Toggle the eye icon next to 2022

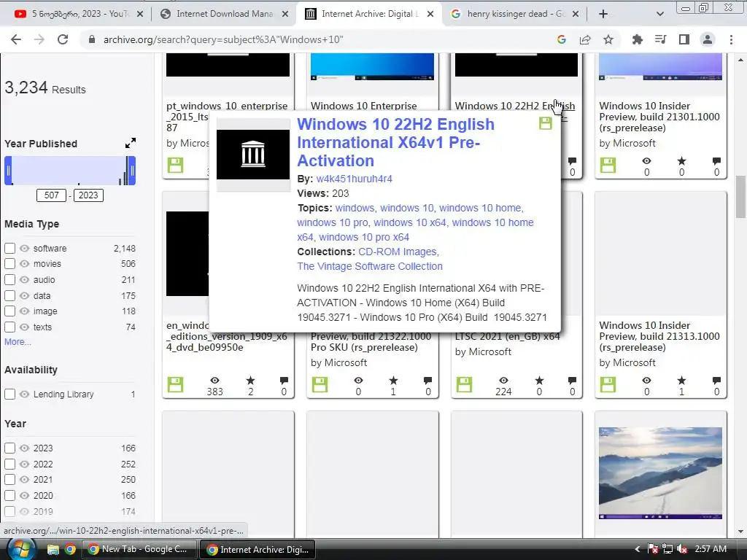coord(25,464)
